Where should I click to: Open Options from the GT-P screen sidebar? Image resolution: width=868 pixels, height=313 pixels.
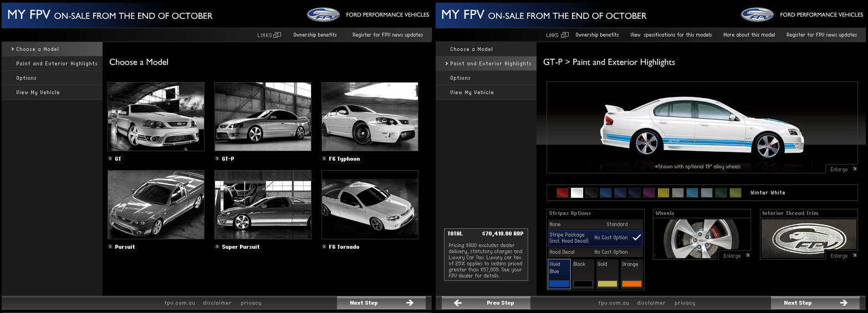[x=486, y=78]
